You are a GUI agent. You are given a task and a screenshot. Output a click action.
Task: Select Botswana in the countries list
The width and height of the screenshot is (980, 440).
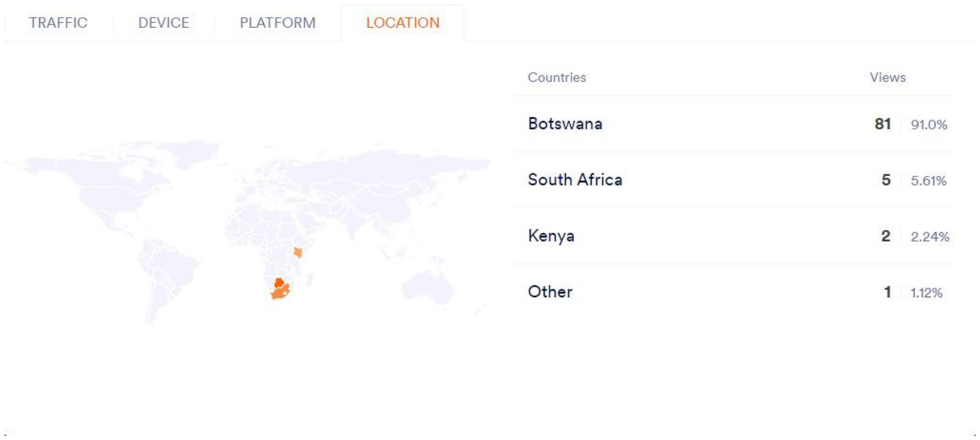pyautogui.click(x=565, y=124)
